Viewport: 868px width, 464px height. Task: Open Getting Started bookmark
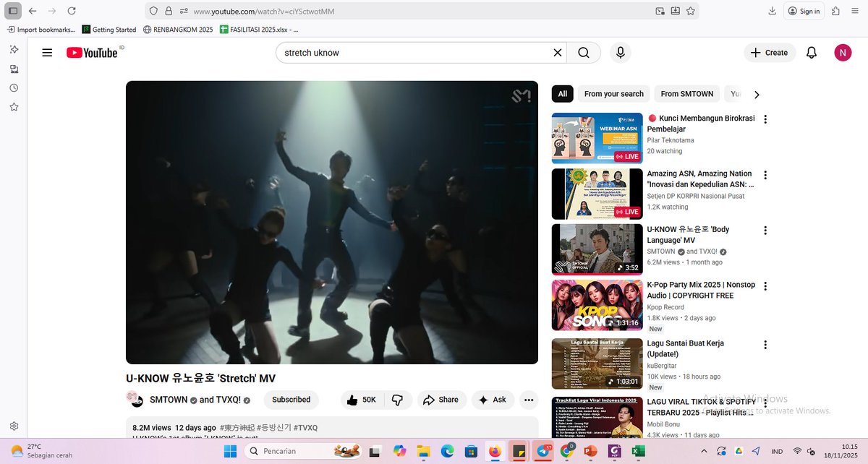point(109,30)
